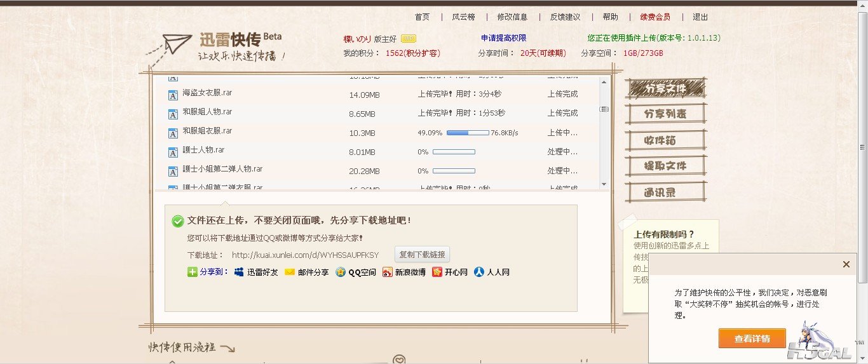Share to 人人网 icon
The height and width of the screenshot is (364, 868).
(480, 273)
